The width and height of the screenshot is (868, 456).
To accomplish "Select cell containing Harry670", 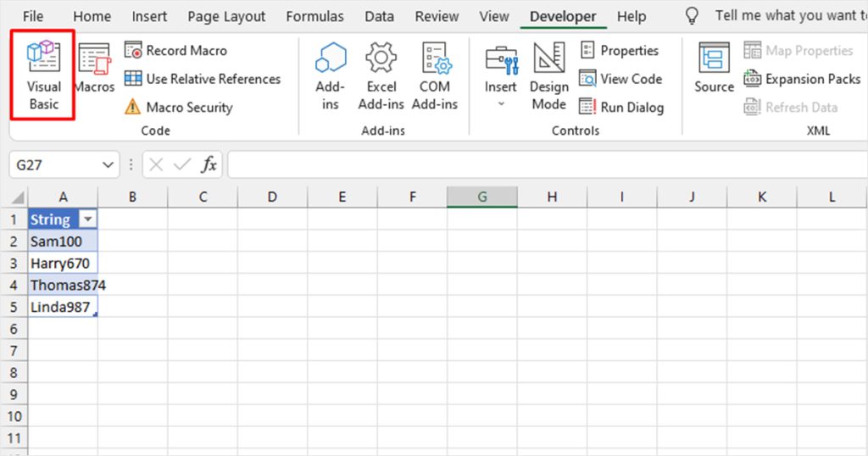I will pyautogui.click(x=63, y=263).
